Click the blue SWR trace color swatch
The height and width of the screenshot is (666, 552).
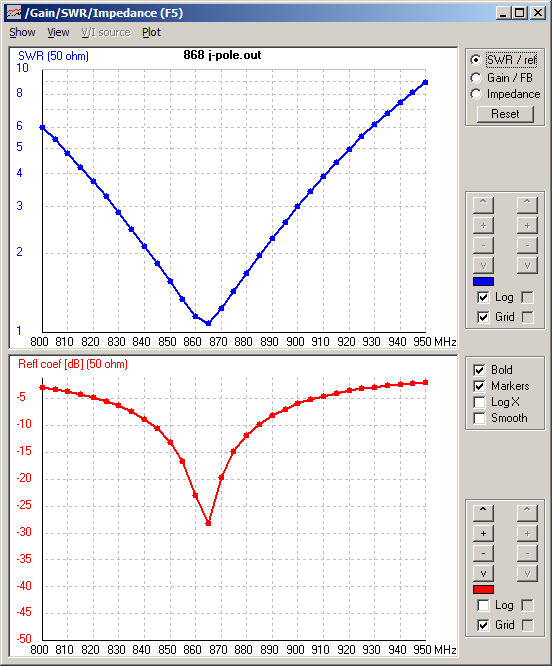483,282
